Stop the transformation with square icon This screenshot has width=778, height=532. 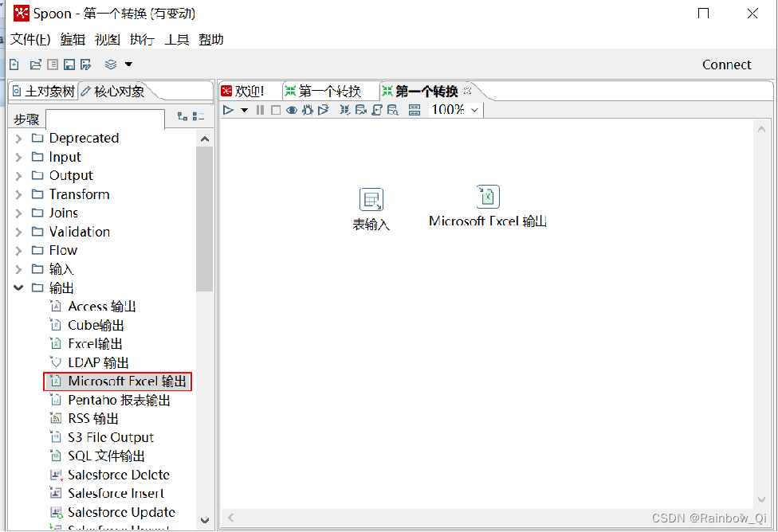pyautogui.click(x=276, y=110)
